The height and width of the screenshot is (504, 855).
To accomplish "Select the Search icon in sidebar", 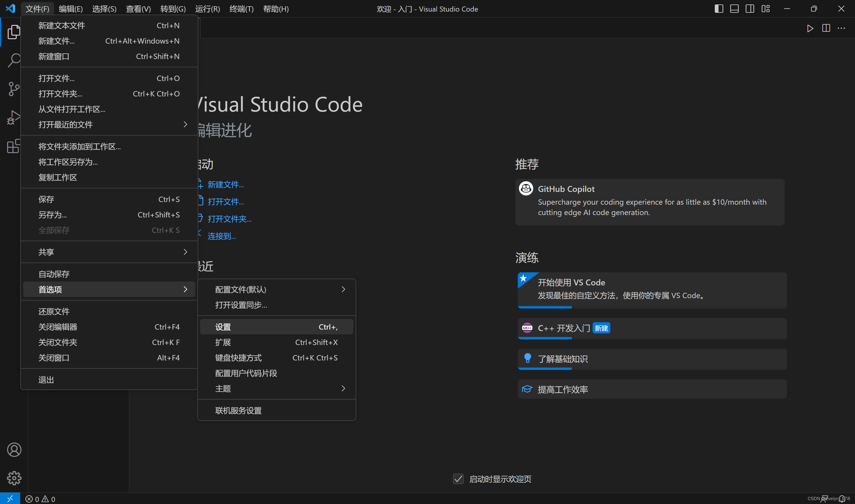I will click(14, 60).
